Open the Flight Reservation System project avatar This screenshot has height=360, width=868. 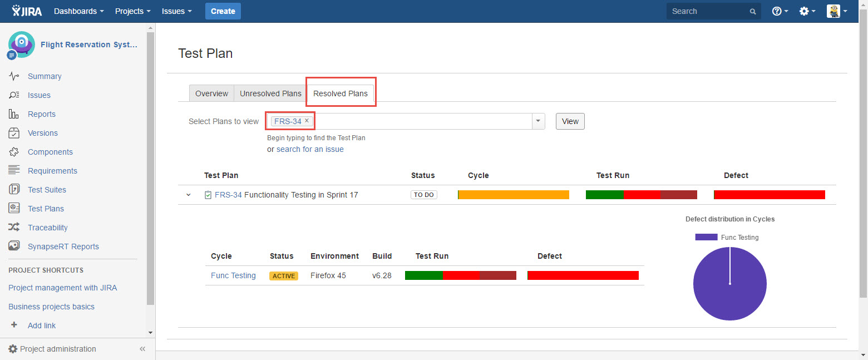(x=21, y=45)
